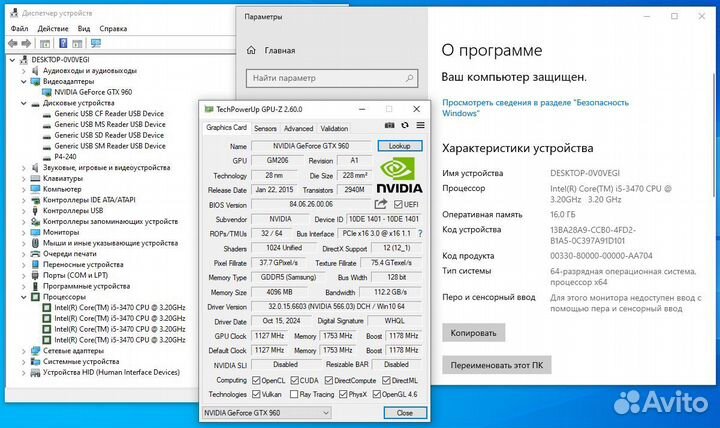Image resolution: width=720 pixels, height=428 pixels.
Task: Switch to the Sensors tab in GPU-Z
Action: pos(265,129)
